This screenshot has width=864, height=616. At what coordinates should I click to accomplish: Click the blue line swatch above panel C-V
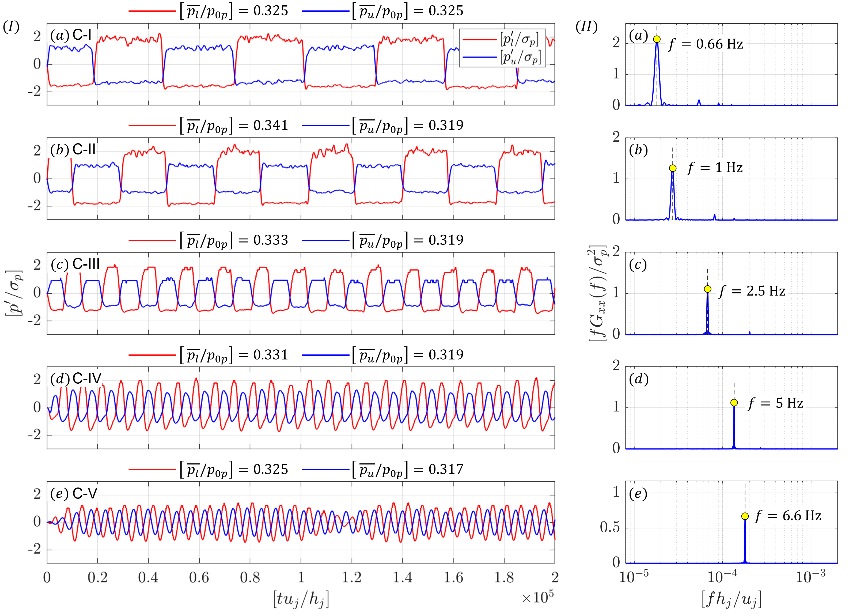tap(326, 470)
